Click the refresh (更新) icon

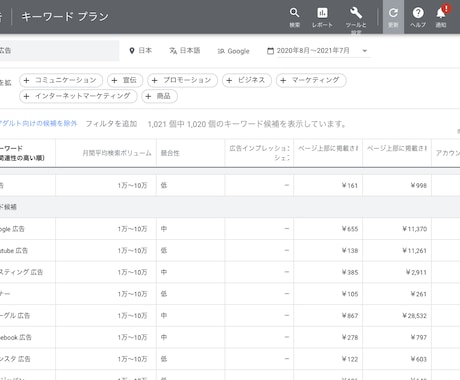[x=393, y=13]
